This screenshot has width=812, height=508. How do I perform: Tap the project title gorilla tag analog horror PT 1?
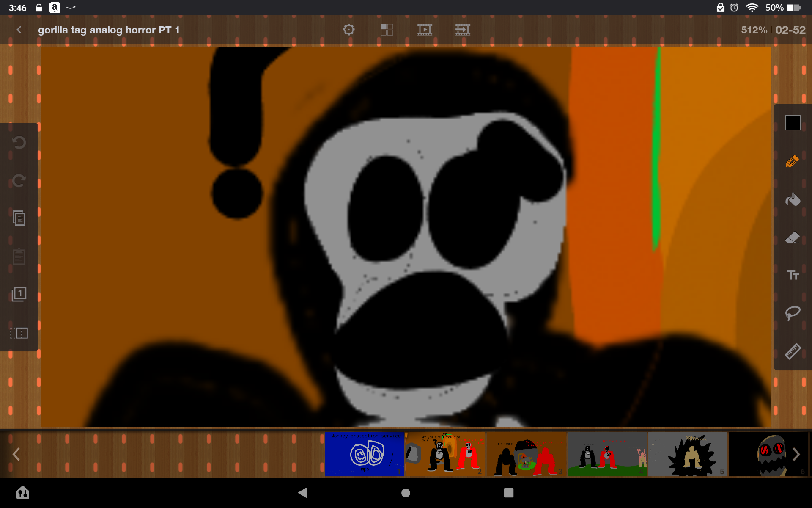109,30
